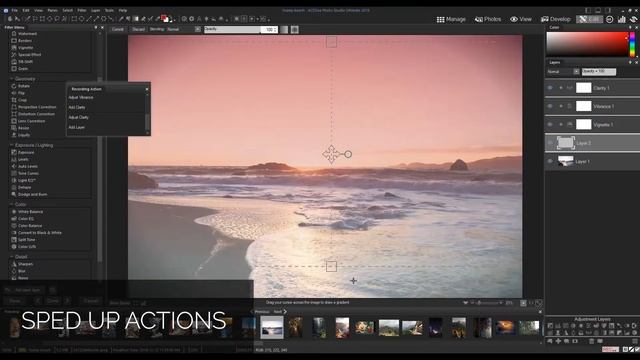Collapse the Detail group
640x360 pixels.
pyautogui.click(x=11, y=257)
